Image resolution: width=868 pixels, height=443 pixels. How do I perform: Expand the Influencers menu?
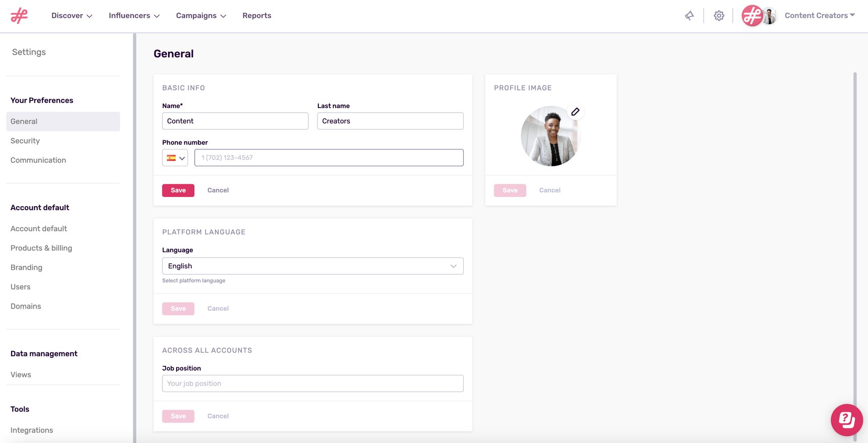134,16
